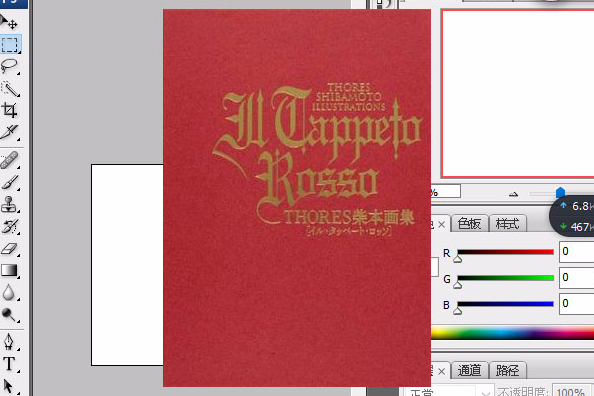This screenshot has width=594, height=396.
Task: Select the Move tool
Action: click(x=9, y=22)
